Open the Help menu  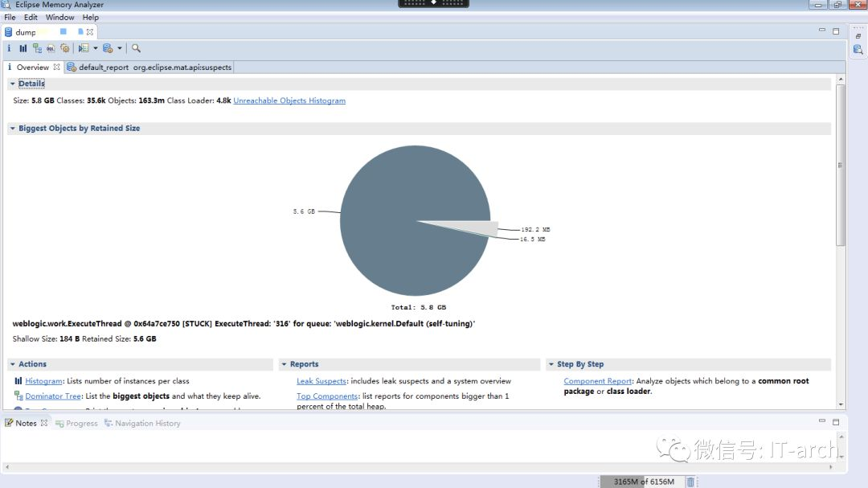coord(90,17)
